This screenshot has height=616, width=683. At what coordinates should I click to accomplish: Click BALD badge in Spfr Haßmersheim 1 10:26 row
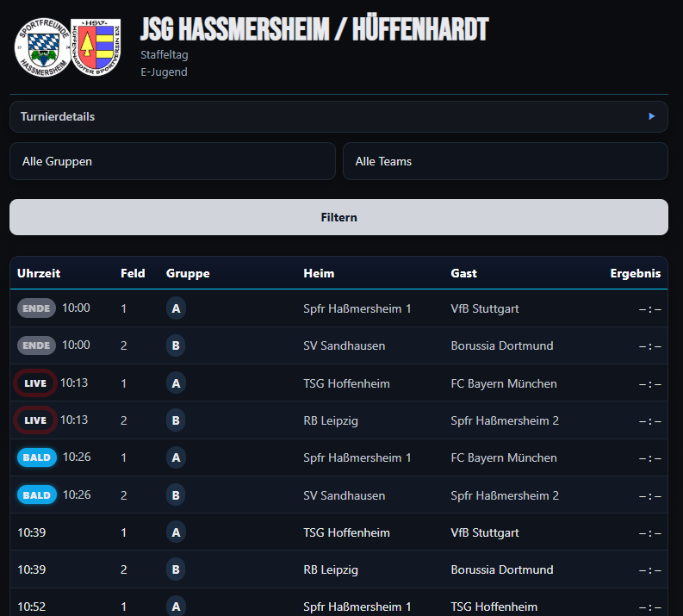click(36, 457)
